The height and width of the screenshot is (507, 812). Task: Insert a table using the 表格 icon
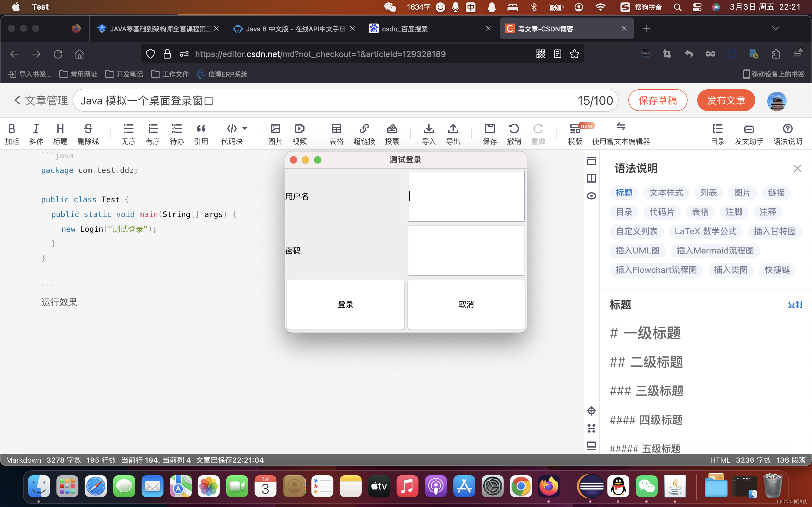tap(337, 133)
